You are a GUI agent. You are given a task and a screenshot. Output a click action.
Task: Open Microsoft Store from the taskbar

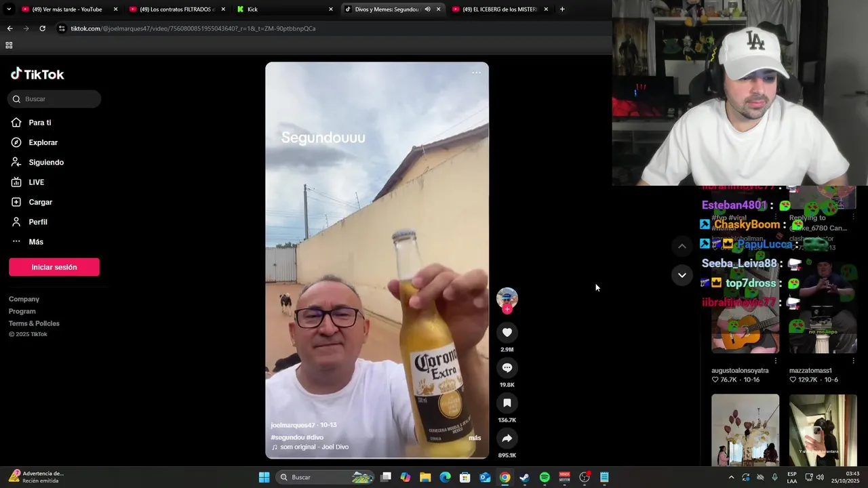point(465,477)
